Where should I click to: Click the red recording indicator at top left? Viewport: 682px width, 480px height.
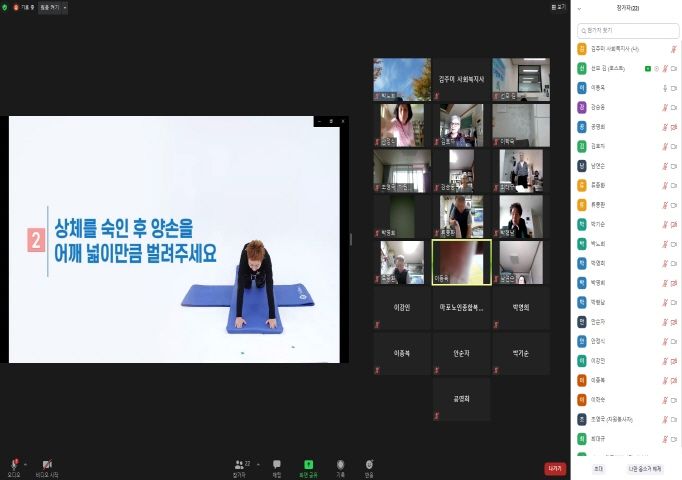click(x=16, y=7)
